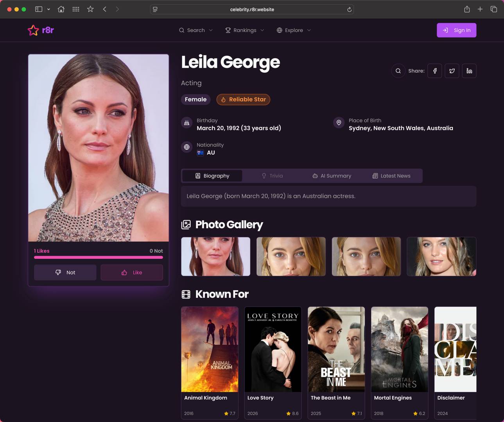
Task: Open the Animal Kingdom movie poster
Action: [x=210, y=349]
